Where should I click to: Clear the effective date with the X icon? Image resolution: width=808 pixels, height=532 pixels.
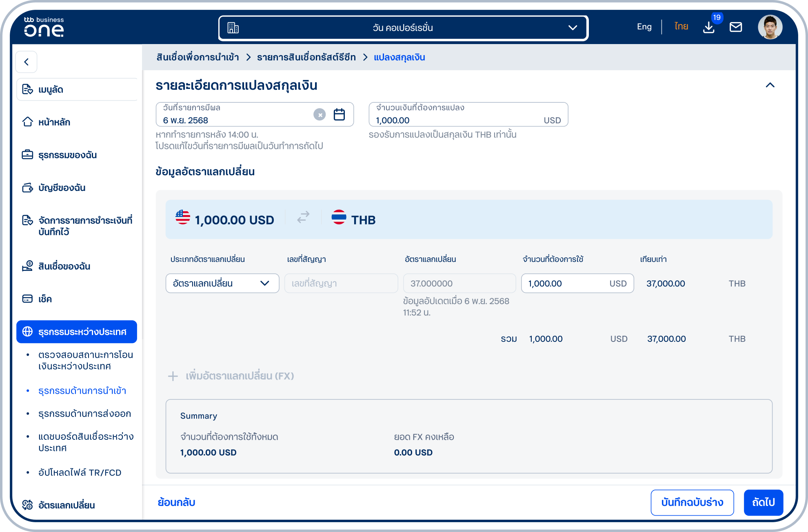tap(320, 115)
